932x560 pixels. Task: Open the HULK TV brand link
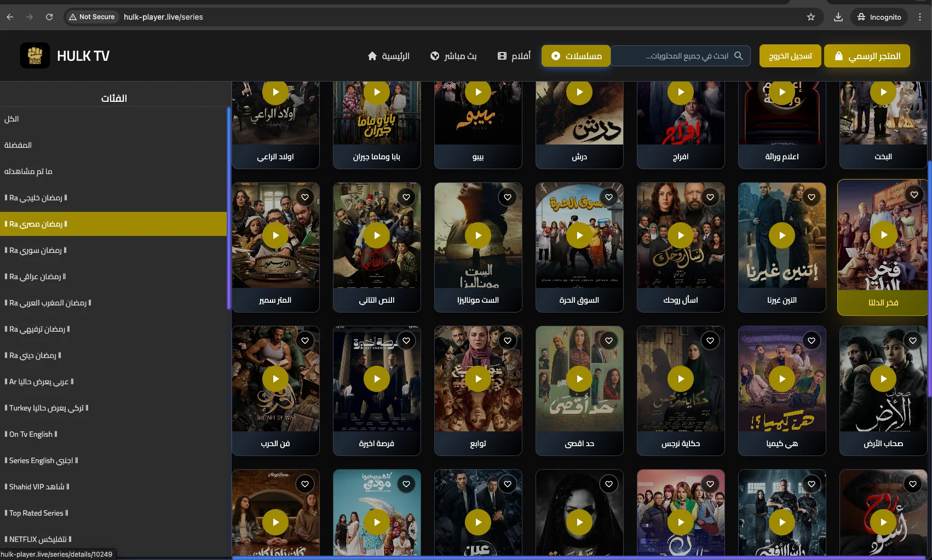coord(83,56)
